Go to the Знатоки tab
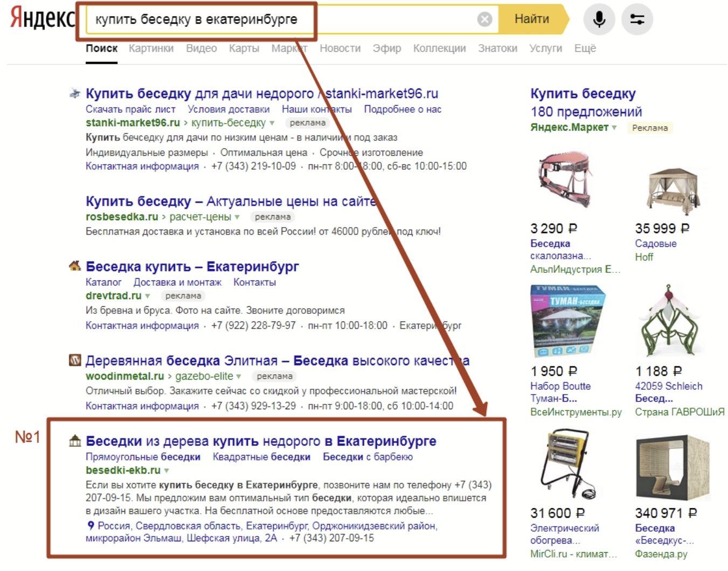 (498, 49)
